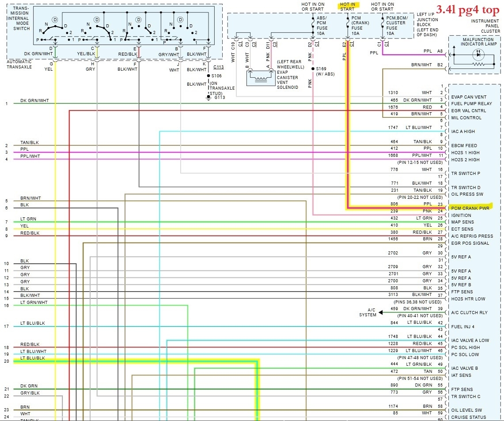Viewport: 504px width, 421px height.
Task: Select the 'OIL PRESS SW' label
Action: point(467,194)
